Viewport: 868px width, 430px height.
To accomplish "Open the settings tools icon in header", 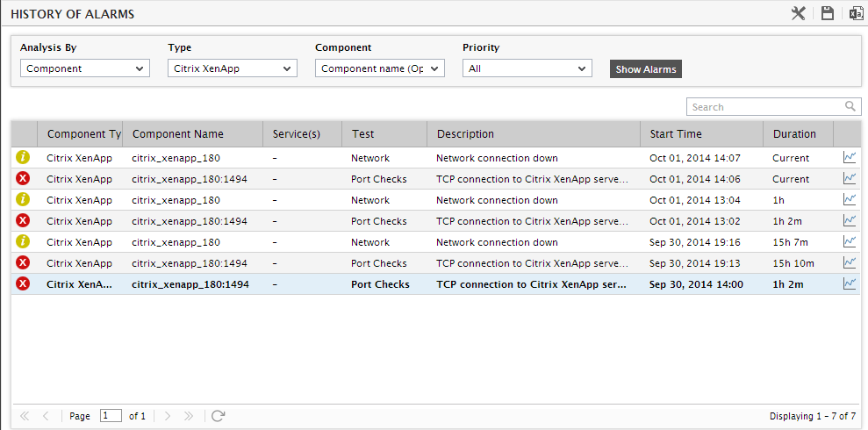I will tap(798, 14).
